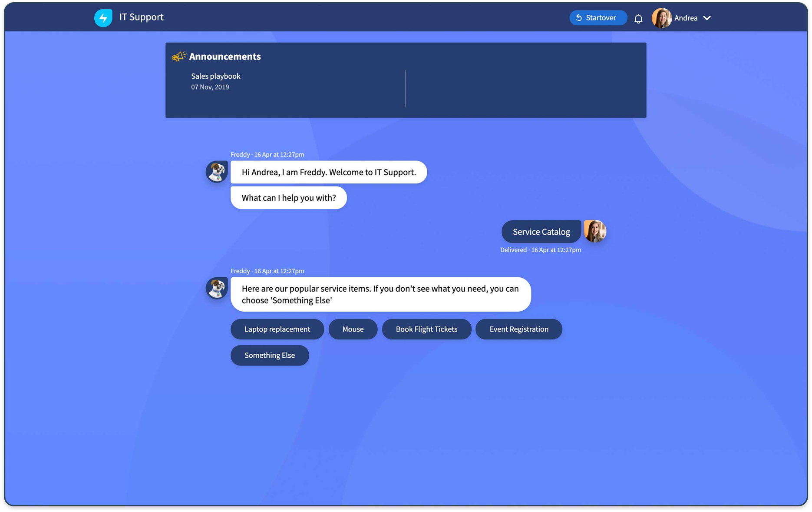Click the 'What can I help you with?' bubble
The width and height of the screenshot is (812, 512).
(x=288, y=197)
